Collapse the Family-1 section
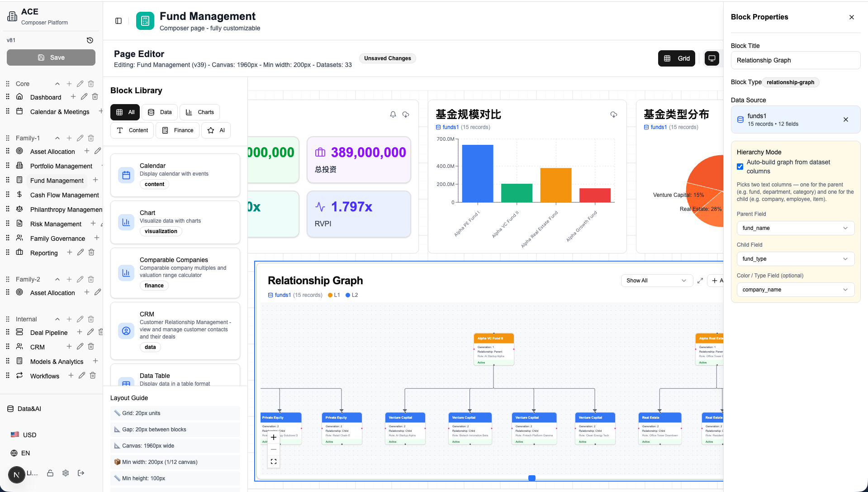The width and height of the screenshot is (868, 492). click(x=57, y=138)
